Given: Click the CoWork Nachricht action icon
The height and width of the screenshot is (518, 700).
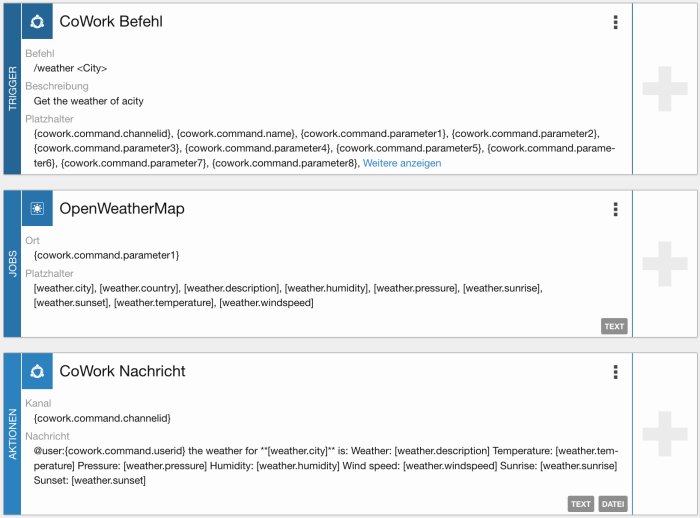Looking at the screenshot, I should 37,371.
